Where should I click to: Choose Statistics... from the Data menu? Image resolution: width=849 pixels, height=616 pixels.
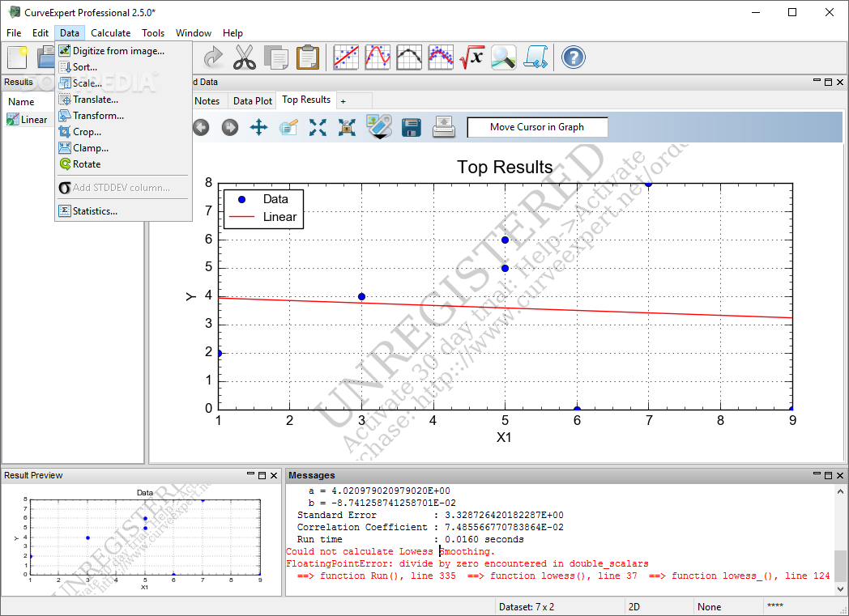pyautogui.click(x=123, y=211)
